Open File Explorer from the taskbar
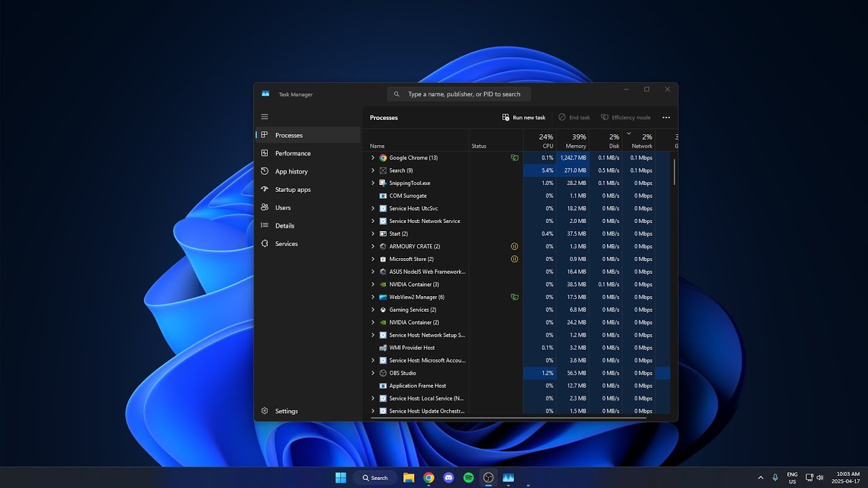Viewport: 868px width, 488px height. tap(409, 478)
